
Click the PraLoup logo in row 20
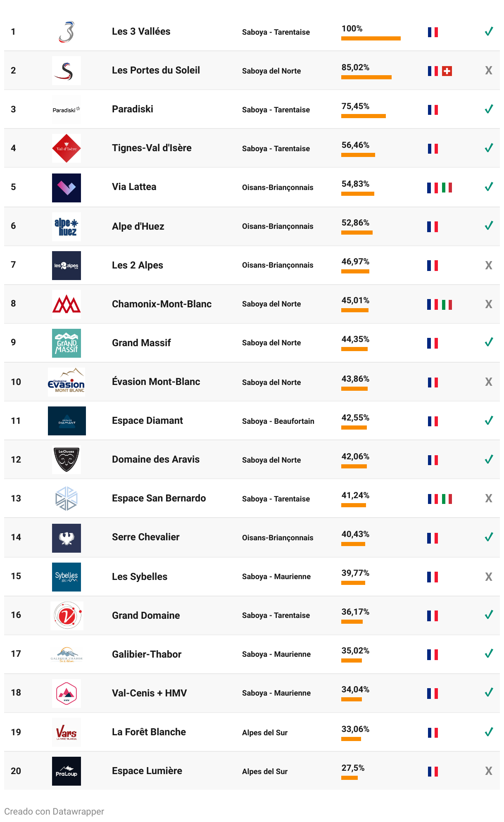(67, 771)
